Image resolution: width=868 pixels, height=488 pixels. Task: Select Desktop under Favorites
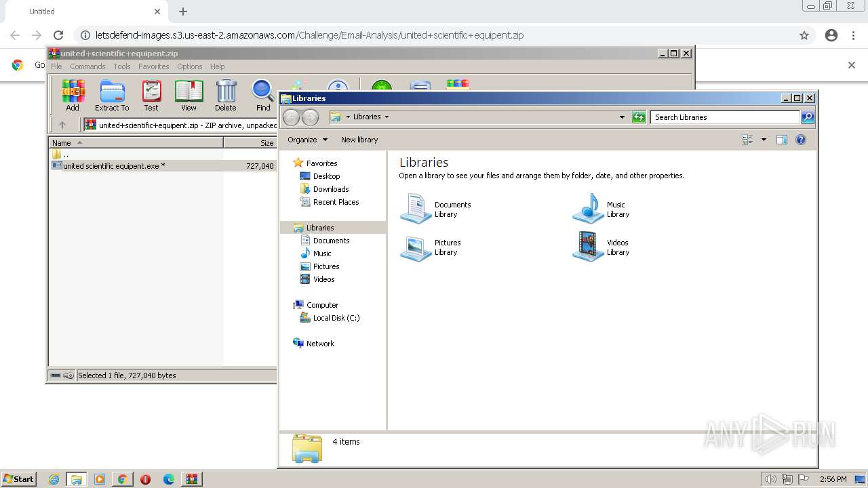coord(326,176)
